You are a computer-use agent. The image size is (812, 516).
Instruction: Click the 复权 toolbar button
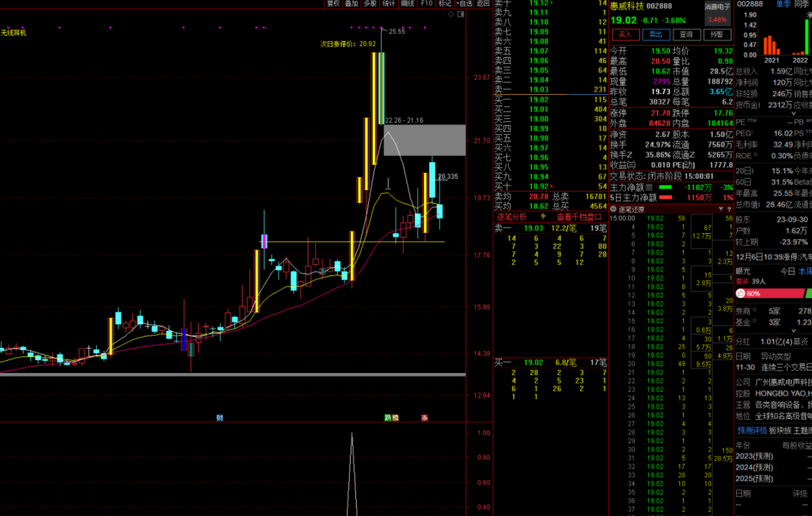(x=332, y=3)
